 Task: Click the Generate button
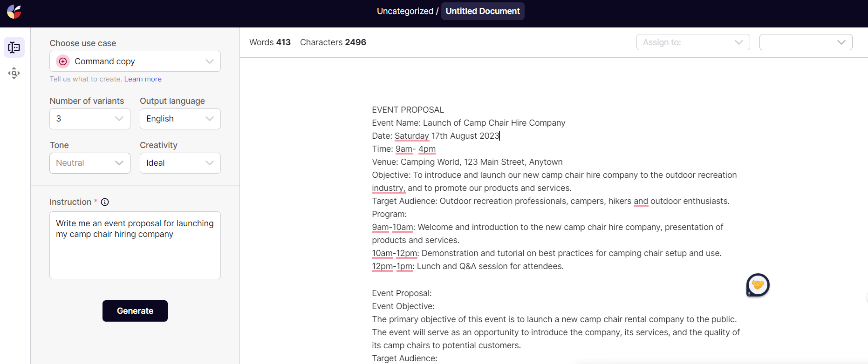pyautogui.click(x=135, y=311)
